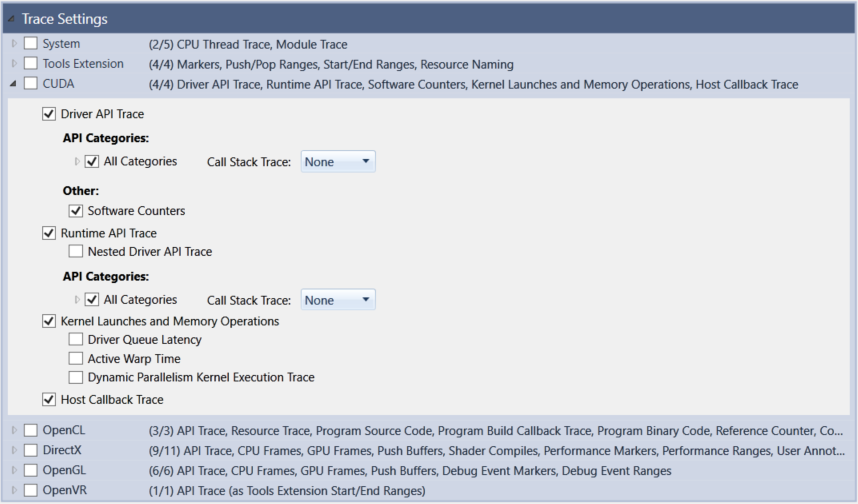
Task: Collapse the Trace Settings section header arrow
Action: 11,19
